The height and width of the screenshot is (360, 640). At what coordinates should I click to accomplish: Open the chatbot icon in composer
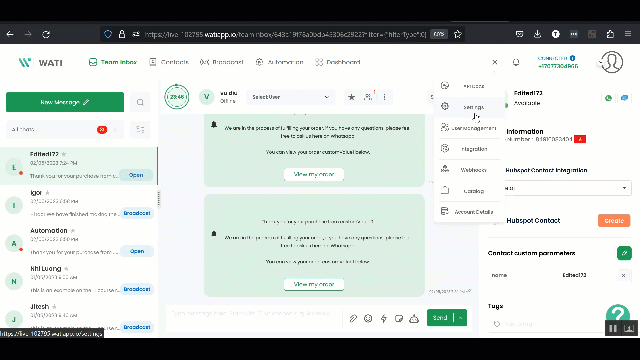point(414,318)
